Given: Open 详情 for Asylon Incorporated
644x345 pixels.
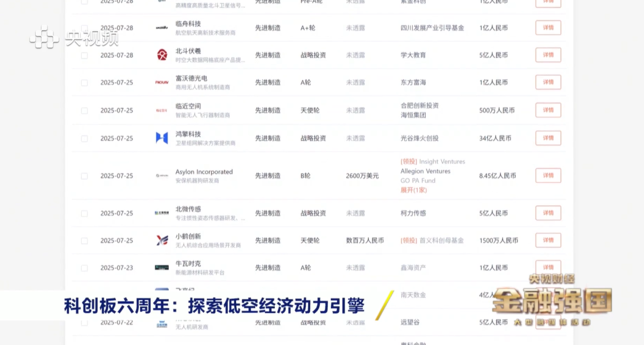Looking at the screenshot, I should coord(549,175).
